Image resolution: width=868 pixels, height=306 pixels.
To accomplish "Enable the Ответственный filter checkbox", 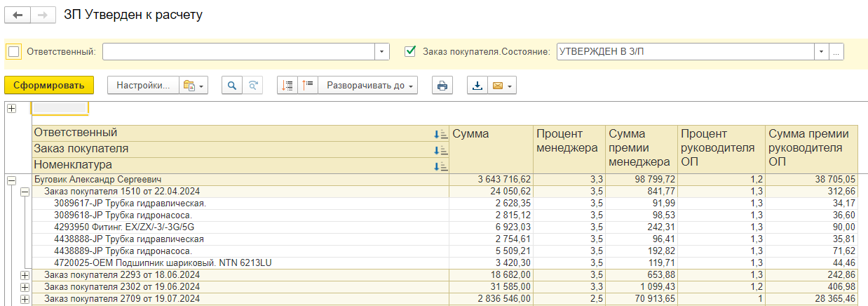I will pyautogui.click(x=13, y=52).
